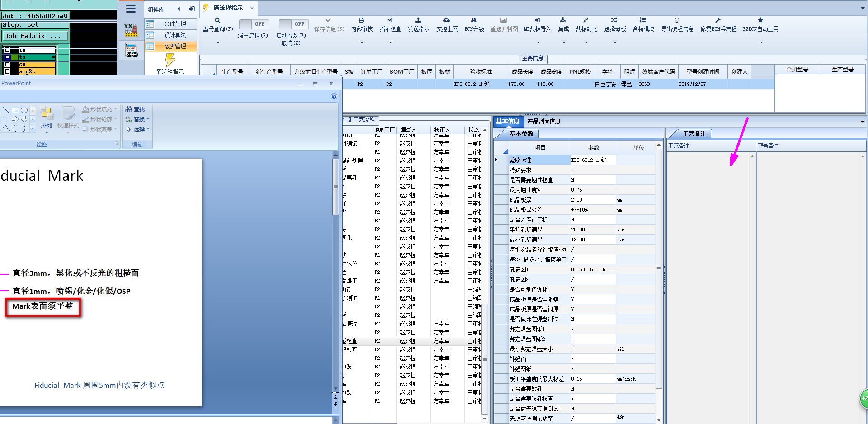Collapse 组件库 panel with left arrow
The image size is (868, 424).
click(x=179, y=9)
